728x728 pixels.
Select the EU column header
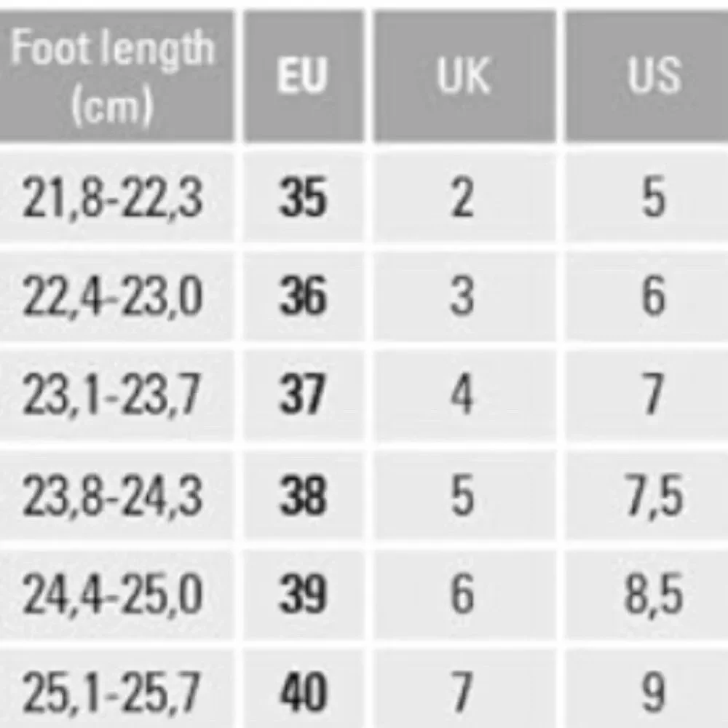click(304, 76)
